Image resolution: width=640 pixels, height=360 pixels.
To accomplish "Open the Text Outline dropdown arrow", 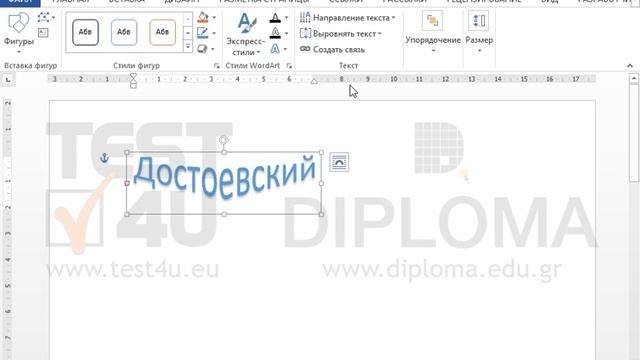I will tap(286, 33).
